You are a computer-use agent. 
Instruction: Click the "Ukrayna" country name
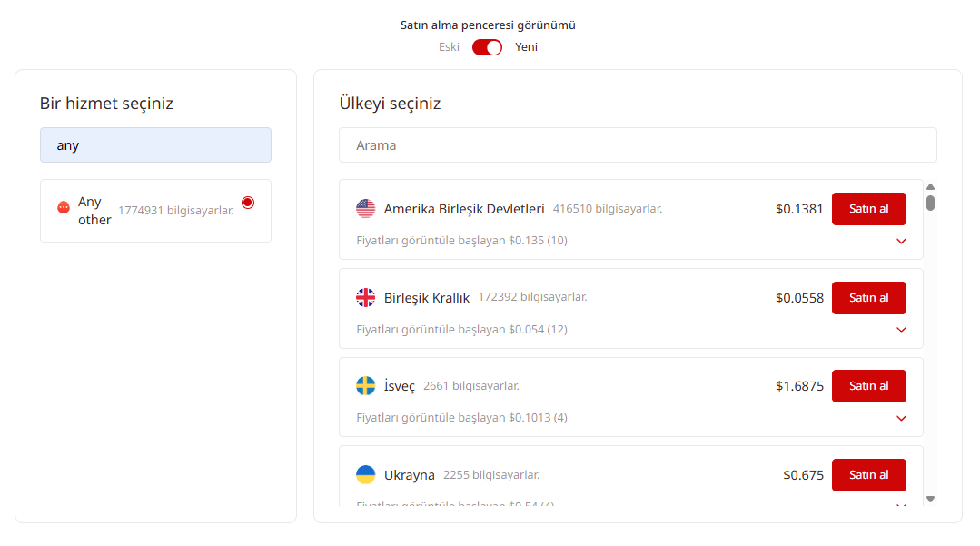pyautogui.click(x=410, y=475)
